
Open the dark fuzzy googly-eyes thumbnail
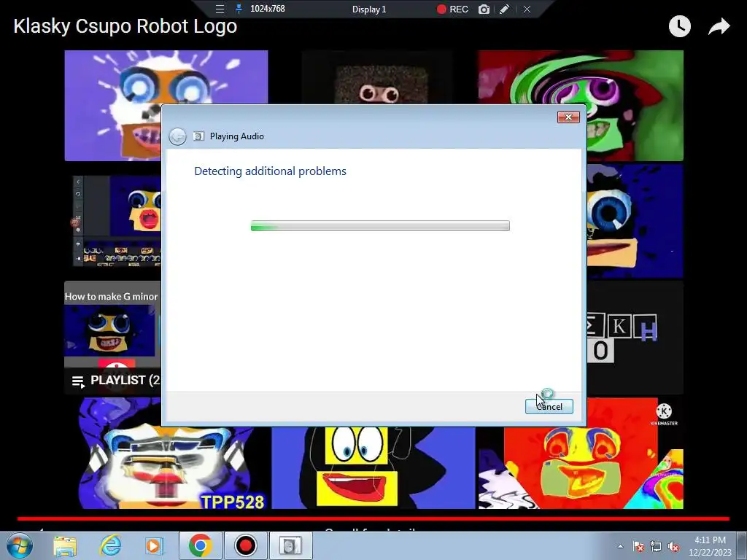(x=377, y=77)
